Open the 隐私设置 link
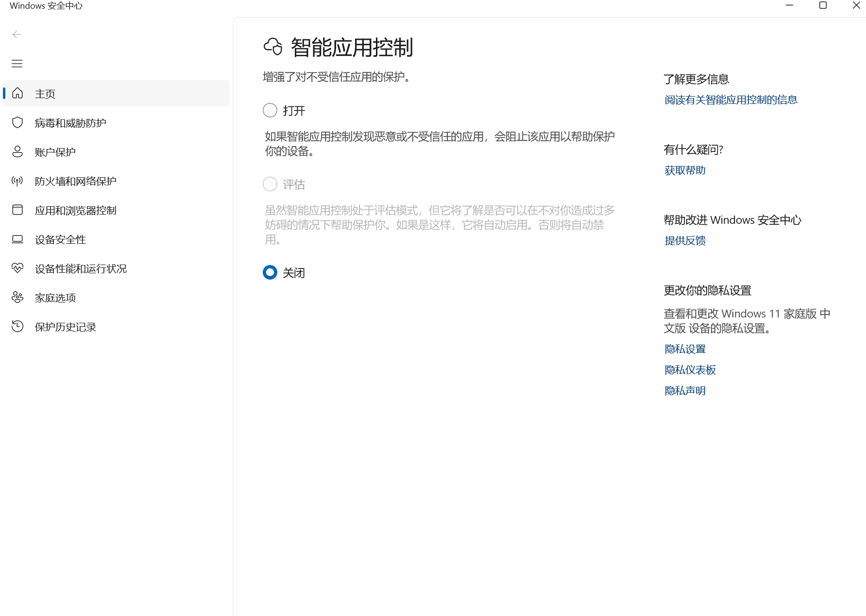The height and width of the screenshot is (616, 866). pos(685,349)
